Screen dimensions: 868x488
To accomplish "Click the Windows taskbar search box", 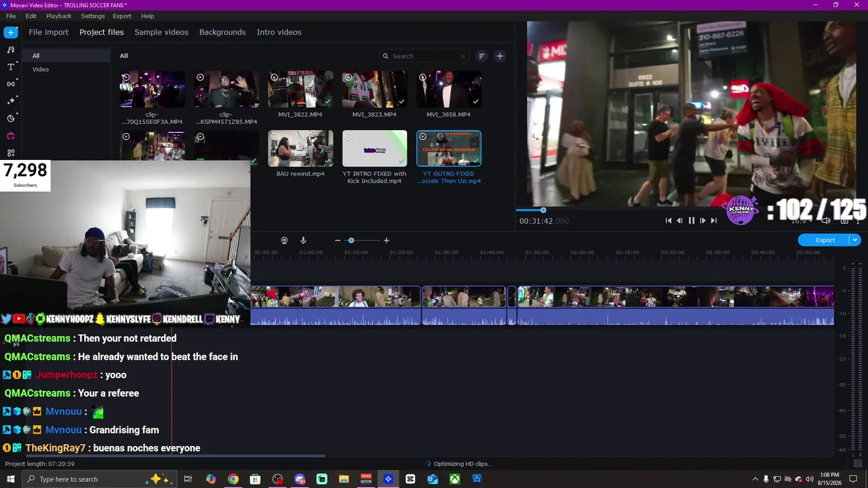I will [x=98, y=479].
